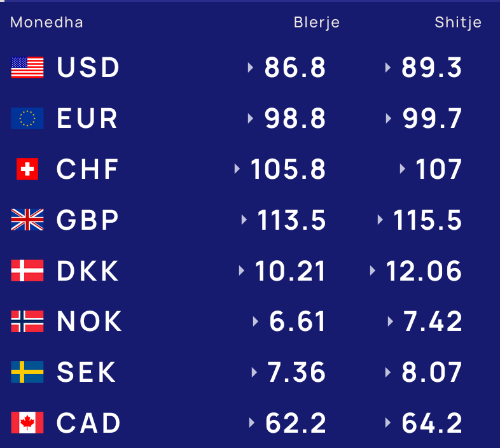This screenshot has width=500, height=448.
Task: Select the CAD currency label
Action: tap(88, 423)
